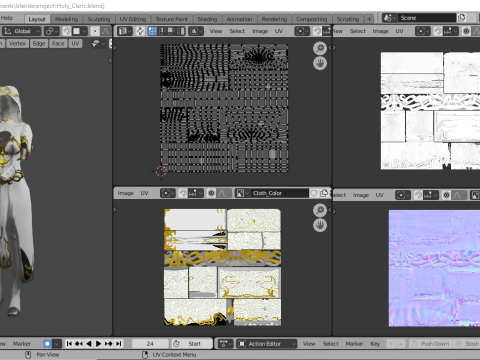Toggle snap magnet in top-right image editor
480x360 pixels.
[438, 31]
